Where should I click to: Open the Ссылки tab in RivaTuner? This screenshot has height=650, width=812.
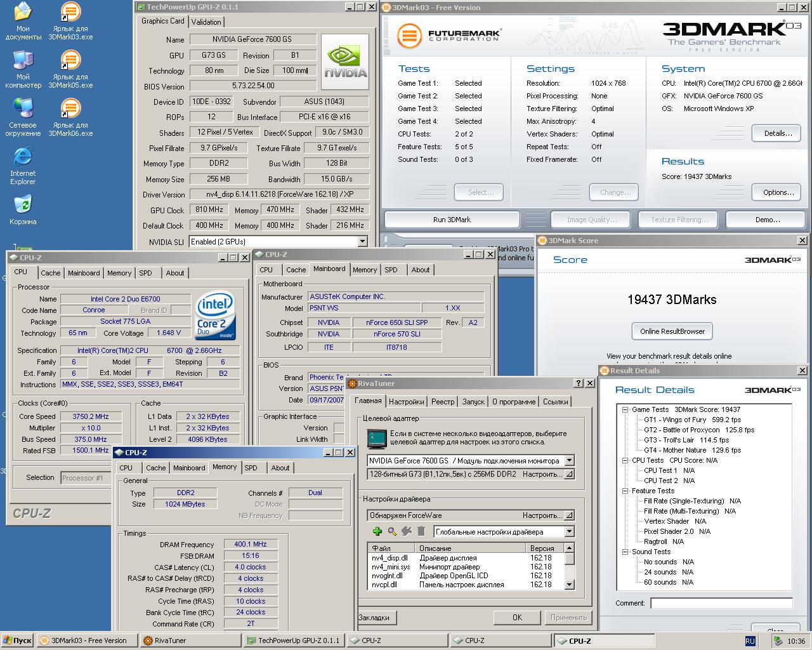point(555,402)
